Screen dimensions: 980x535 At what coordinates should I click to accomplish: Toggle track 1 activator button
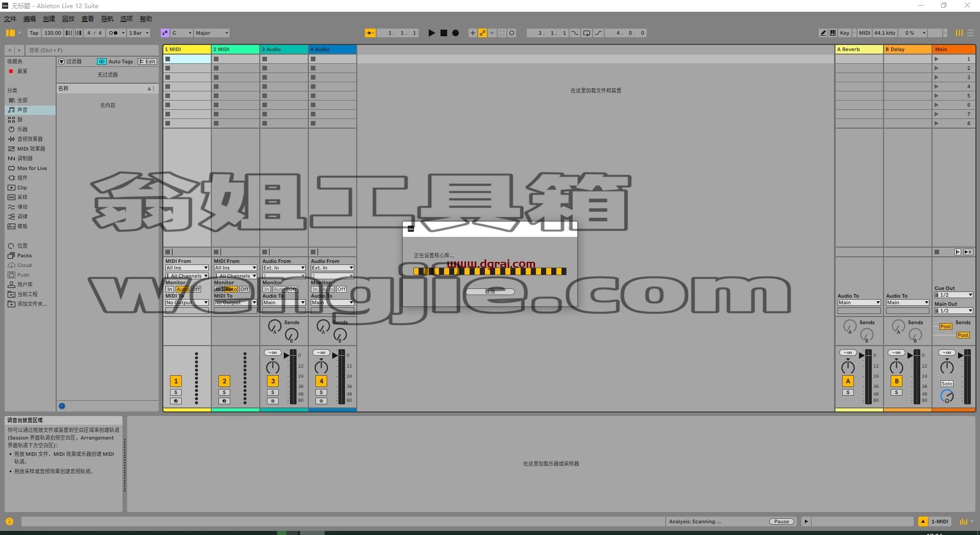tap(176, 381)
